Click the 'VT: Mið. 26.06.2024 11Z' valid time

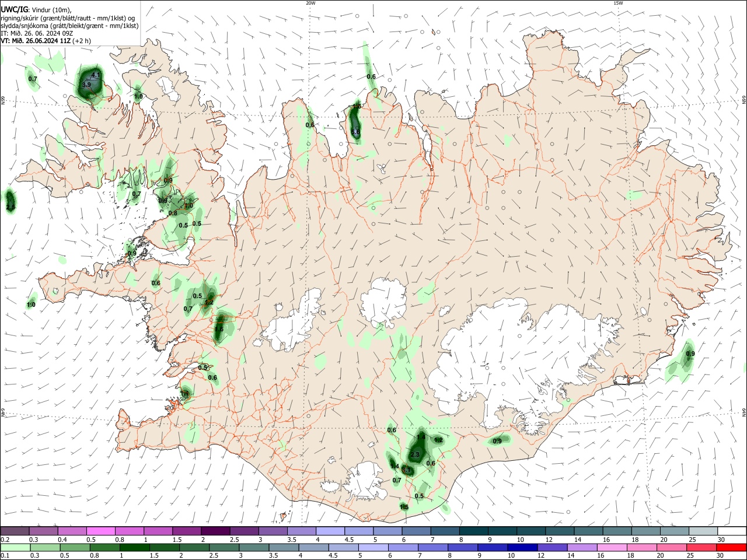36,41
